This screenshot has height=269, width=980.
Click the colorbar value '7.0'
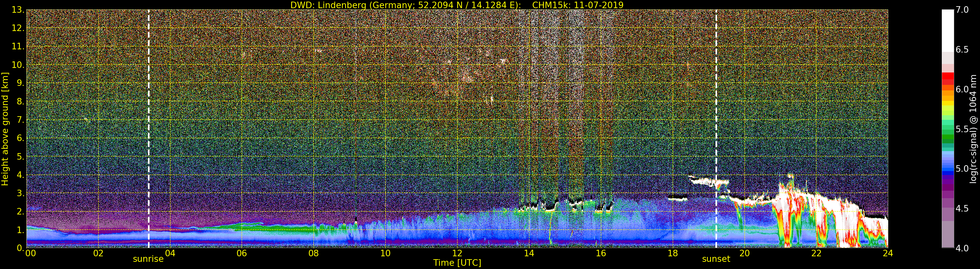pyautogui.click(x=962, y=10)
